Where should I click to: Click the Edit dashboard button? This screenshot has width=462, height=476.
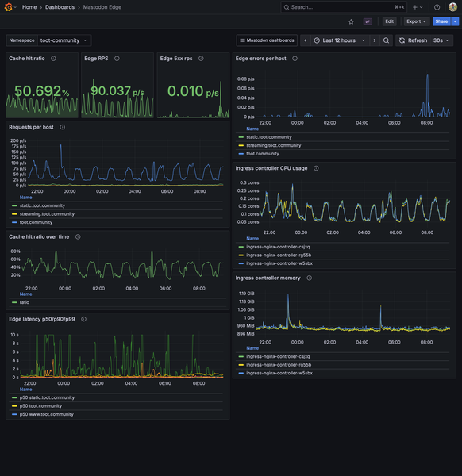coord(389,21)
